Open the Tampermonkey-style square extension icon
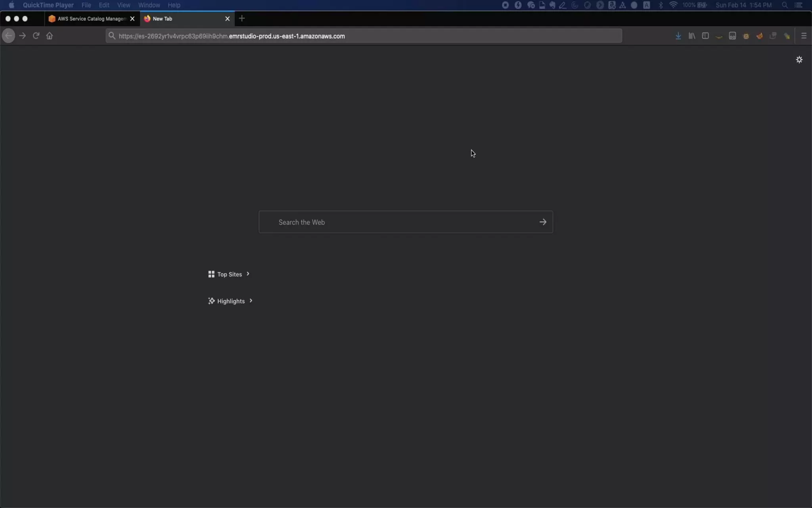Screen dimensions: 812x508 click(x=732, y=36)
